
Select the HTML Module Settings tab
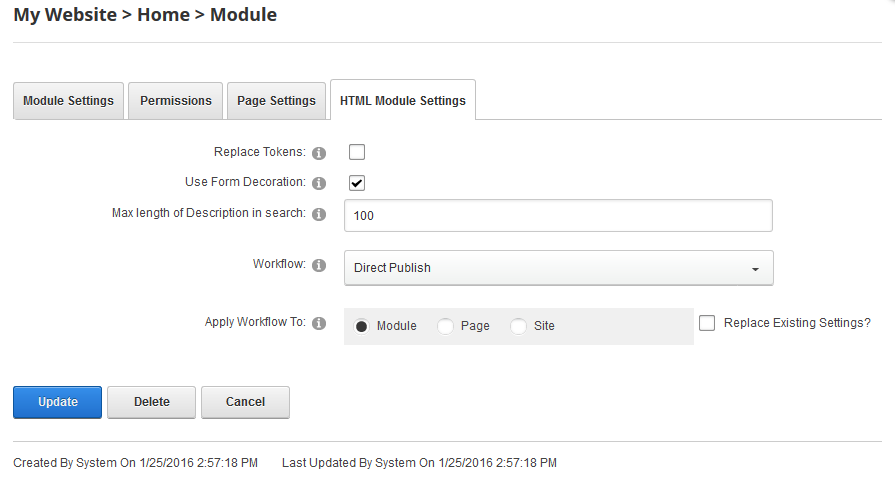pyautogui.click(x=403, y=101)
